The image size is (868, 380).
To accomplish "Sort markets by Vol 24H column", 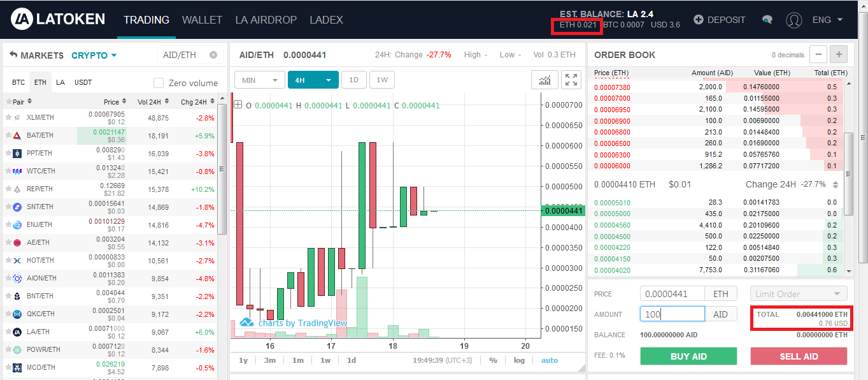I will pyautogui.click(x=154, y=101).
